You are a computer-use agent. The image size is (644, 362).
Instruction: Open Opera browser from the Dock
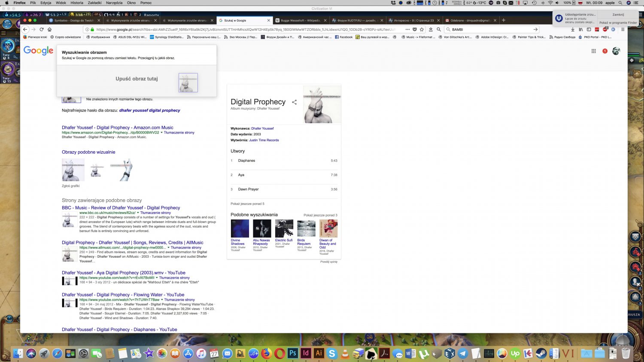pyautogui.click(x=279, y=353)
